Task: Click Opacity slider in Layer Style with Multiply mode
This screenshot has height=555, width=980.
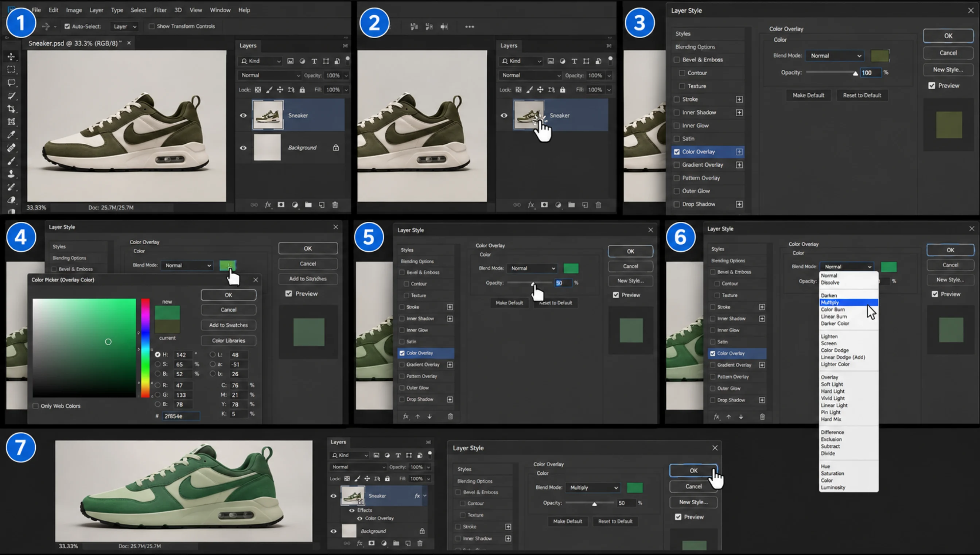Action: point(590,503)
